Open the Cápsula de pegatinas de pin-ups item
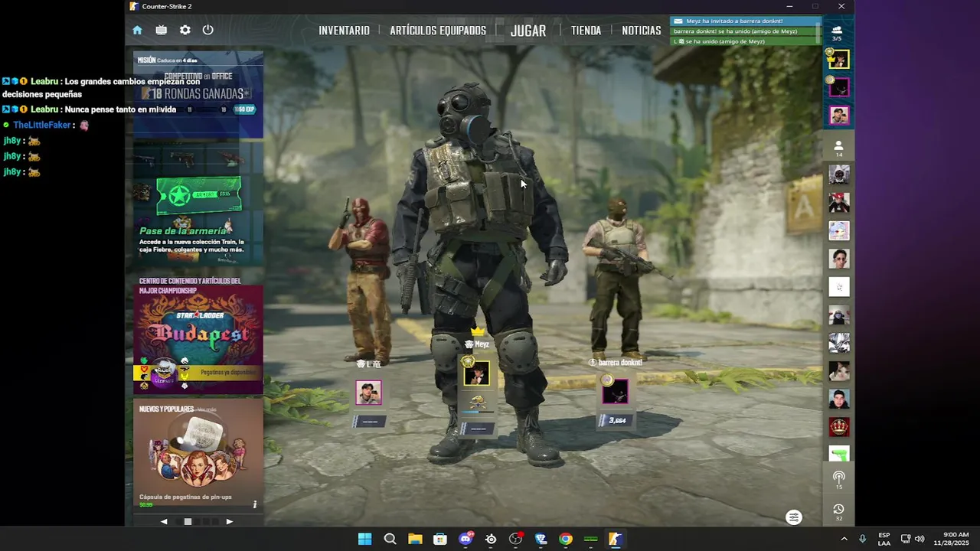 [198, 455]
